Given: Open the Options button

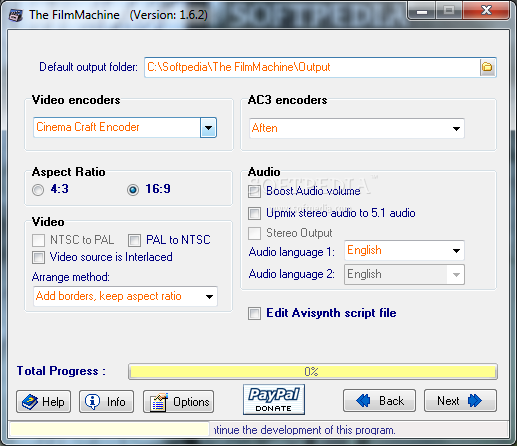Looking at the screenshot, I should click(178, 402).
